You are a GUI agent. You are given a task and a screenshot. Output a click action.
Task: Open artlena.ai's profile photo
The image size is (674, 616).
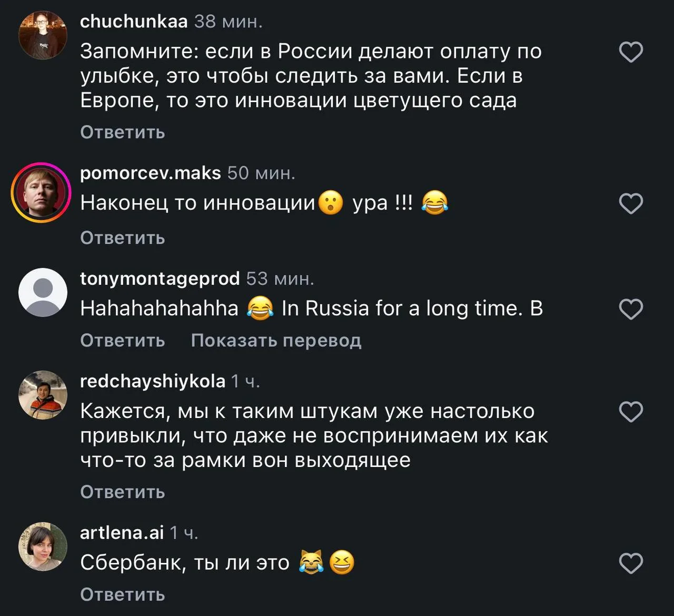[x=43, y=547]
